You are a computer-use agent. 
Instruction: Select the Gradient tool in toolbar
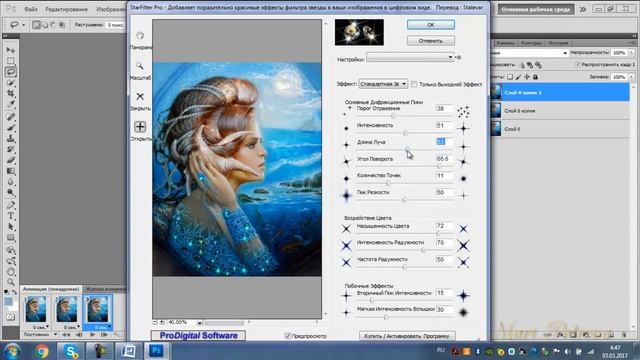(x=11, y=171)
